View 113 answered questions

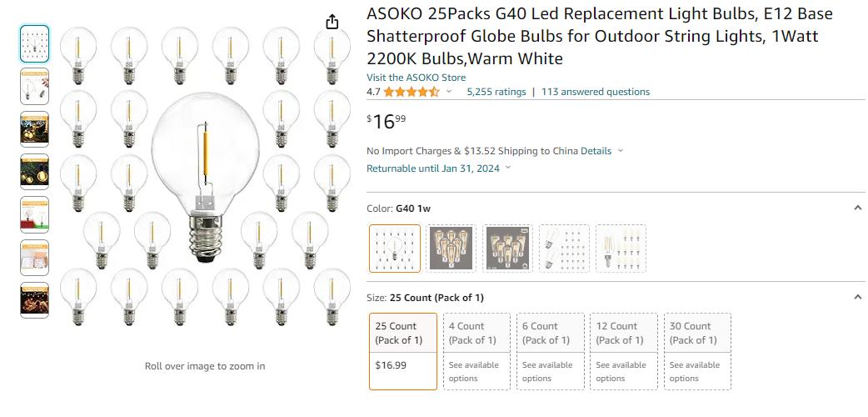coord(596,92)
